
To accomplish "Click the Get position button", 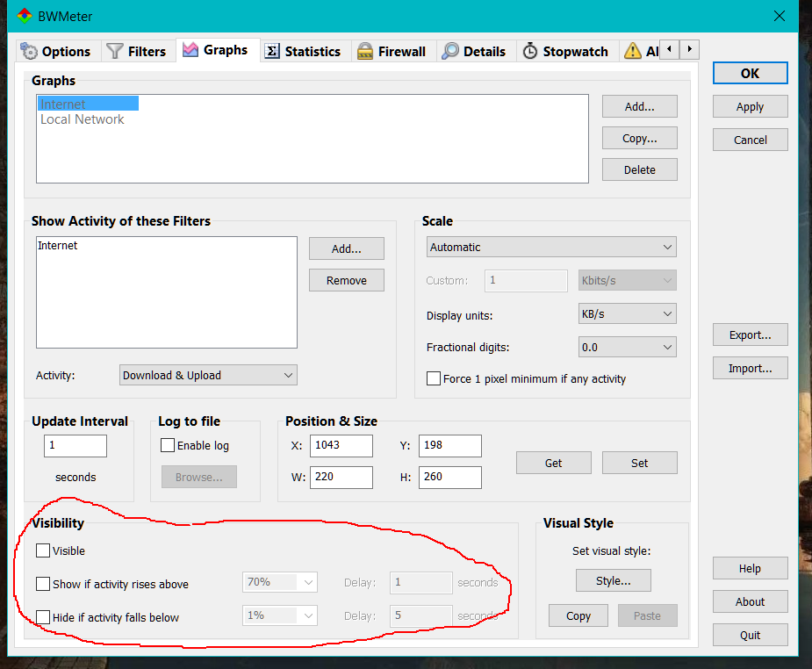I will [x=554, y=463].
